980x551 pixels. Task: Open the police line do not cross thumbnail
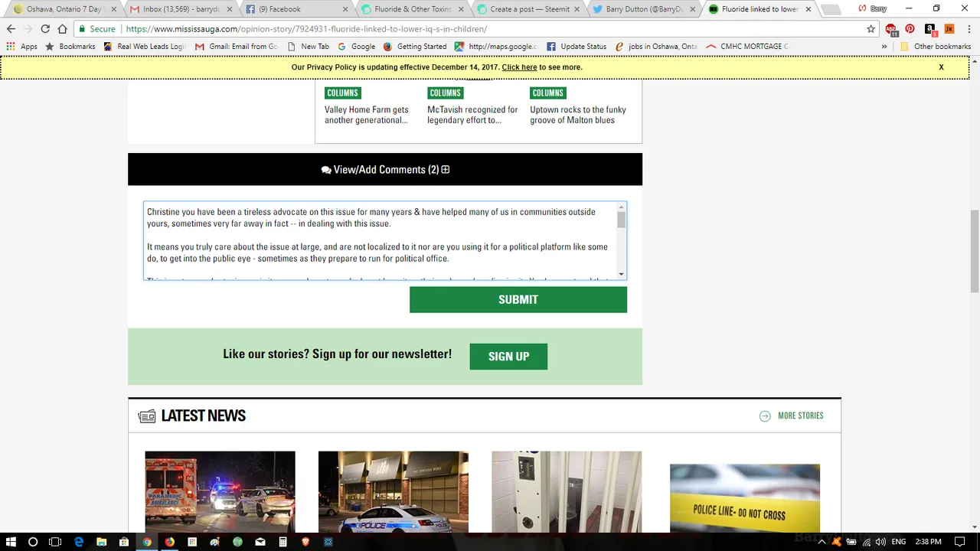tap(745, 497)
